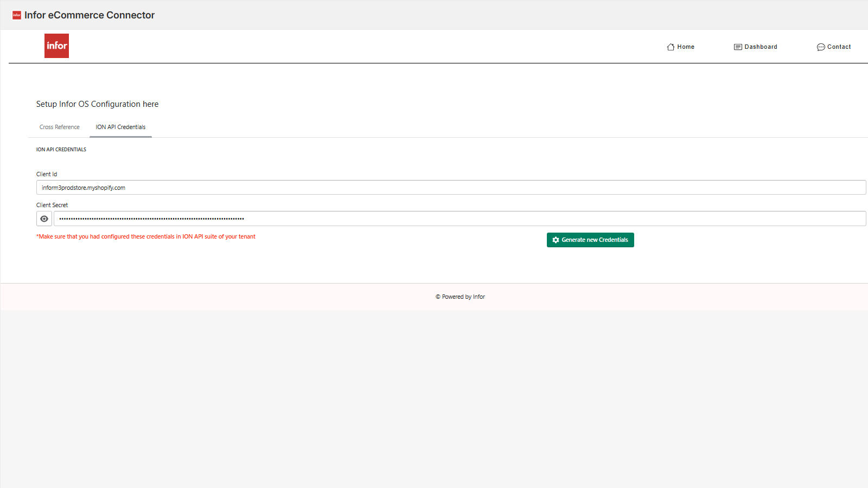Click the 'Client Secret' label
Viewport: 868px width, 488px height.
[52, 205]
